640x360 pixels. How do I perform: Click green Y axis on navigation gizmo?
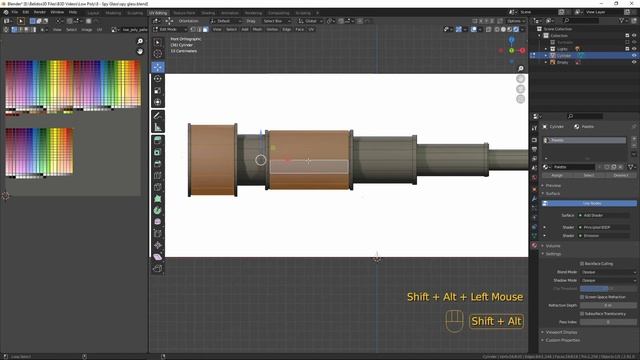click(511, 51)
